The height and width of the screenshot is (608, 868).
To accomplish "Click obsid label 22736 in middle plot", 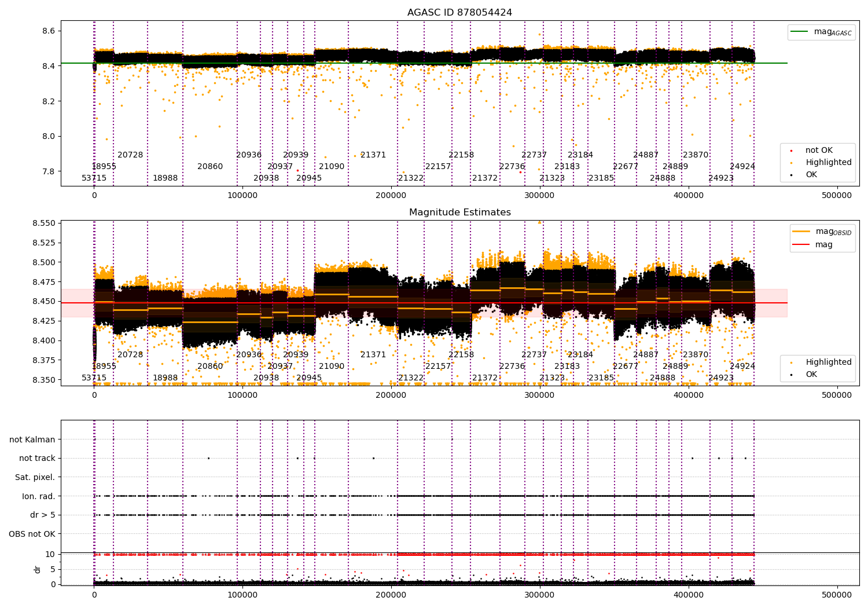I will point(512,367).
